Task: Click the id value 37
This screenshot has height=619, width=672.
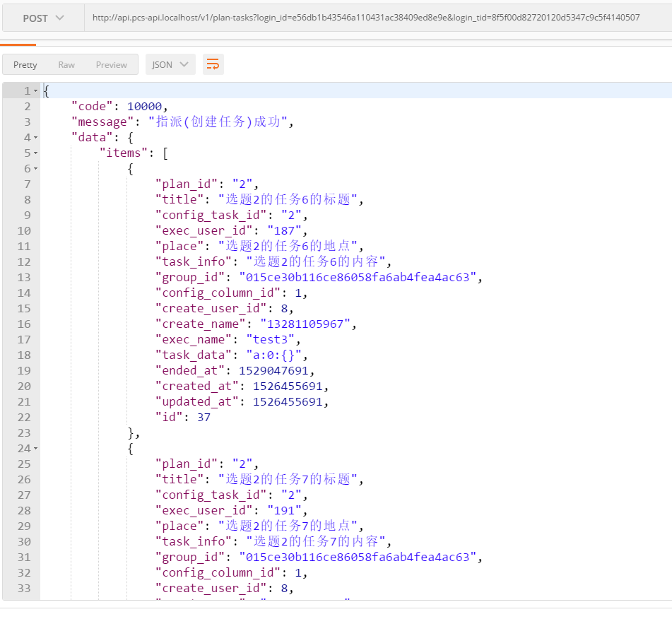Action: pos(204,417)
